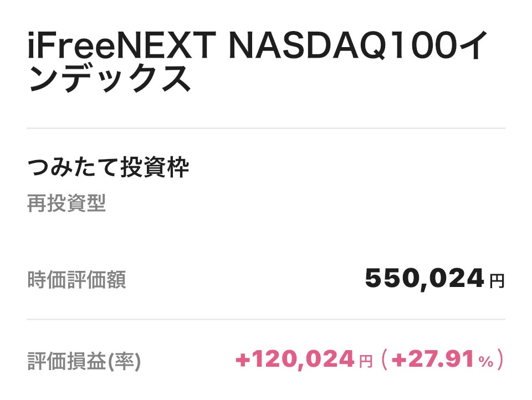Click the pink 円 unit after +120,024
Image resolution: width=532 pixels, height=400 pixels.
coord(366,362)
